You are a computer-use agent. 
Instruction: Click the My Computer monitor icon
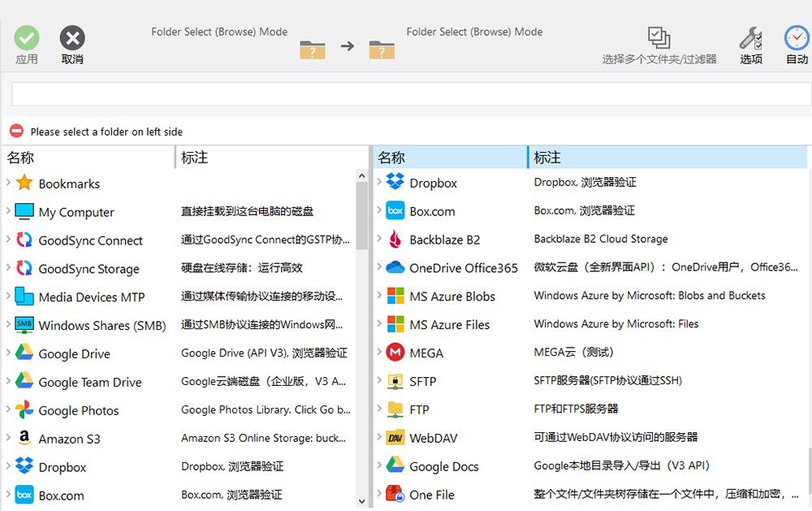(24, 211)
